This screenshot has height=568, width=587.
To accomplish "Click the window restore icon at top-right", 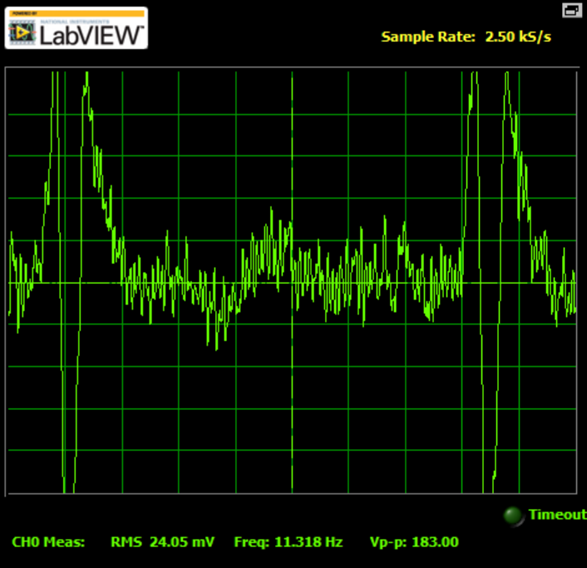I will pyautogui.click(x=572, y=10).
